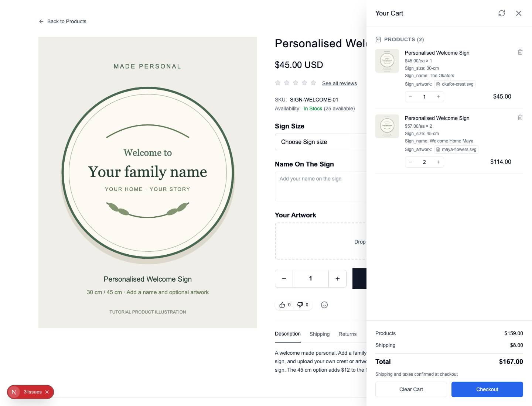Open the okafor-crest.svg artwork file
The image size is (532, 406).
pyautogui.click(x=455, y=84)
